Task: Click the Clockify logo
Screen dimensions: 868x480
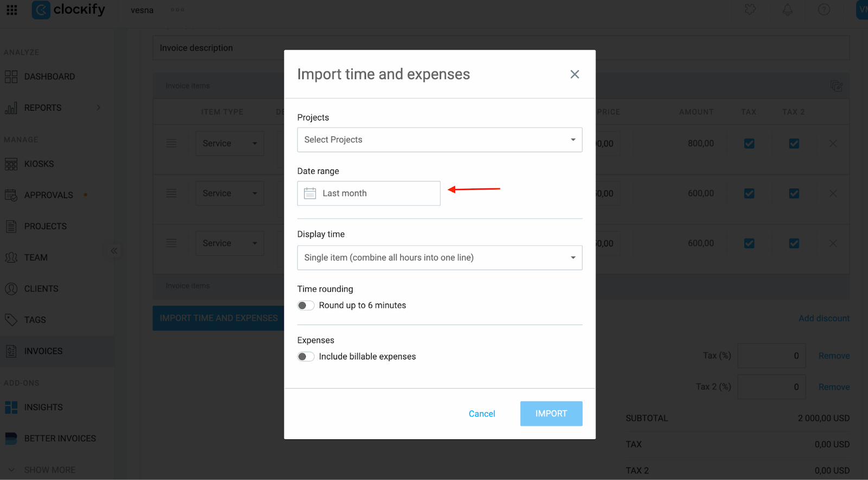Action: (x=68, y=10)
